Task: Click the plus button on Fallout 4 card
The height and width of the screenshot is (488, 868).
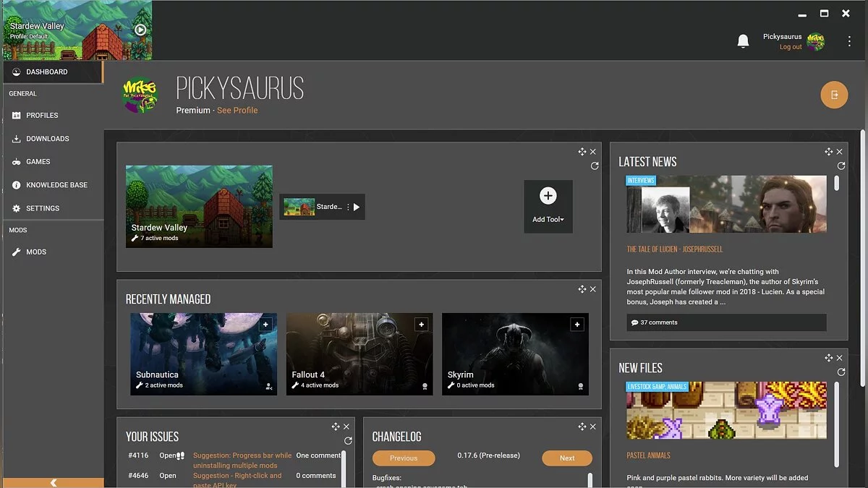Action: point(421,325)
